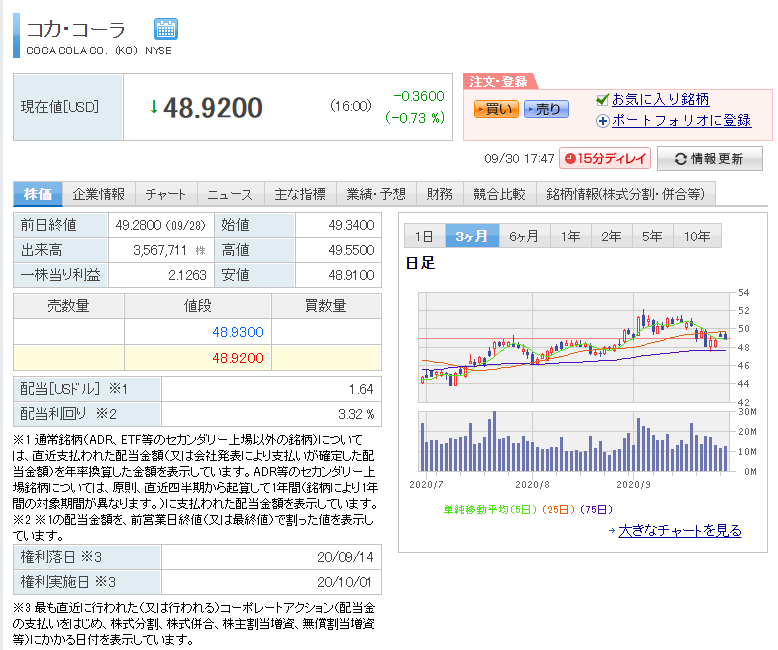Open the 銘柄情報(株式分割・併合等) tab
Image resolution: width=778 pixels, height=650 pixels.
tap(626, 194)
